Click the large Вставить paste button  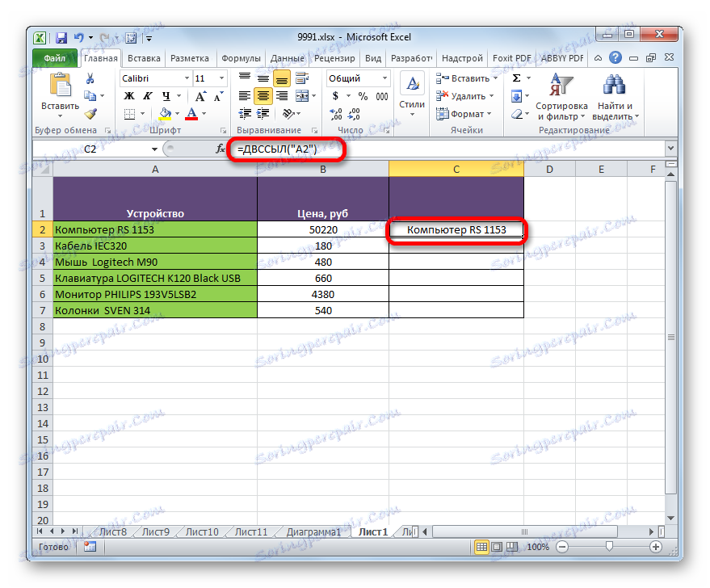61,95
